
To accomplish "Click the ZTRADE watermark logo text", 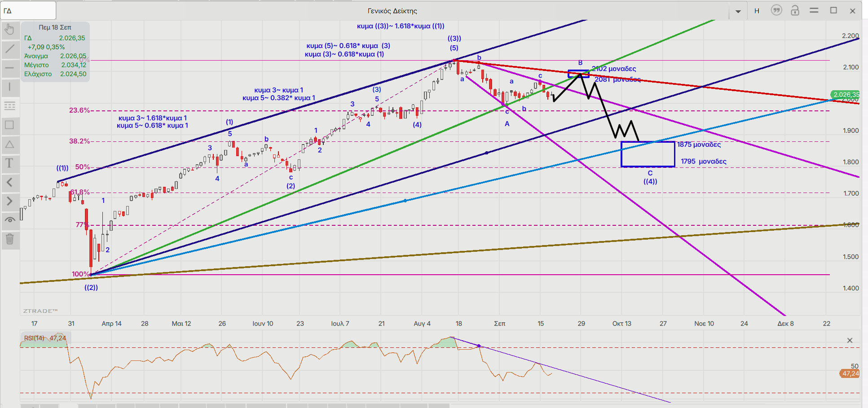I will pos(40,311).
